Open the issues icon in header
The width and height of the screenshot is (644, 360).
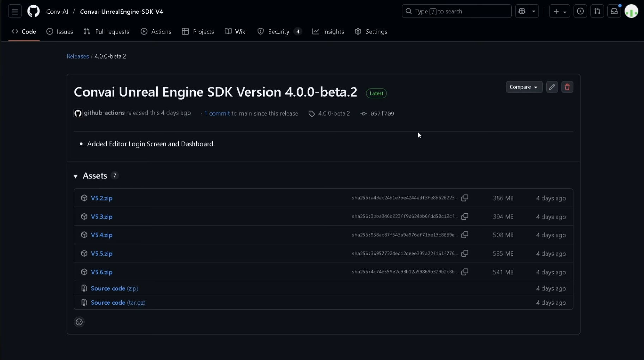click(580, 11)
